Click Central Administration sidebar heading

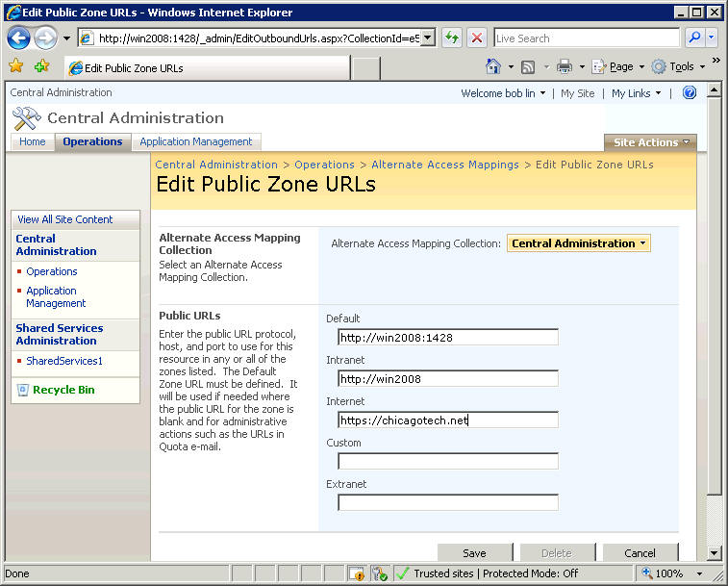(56, 245)
